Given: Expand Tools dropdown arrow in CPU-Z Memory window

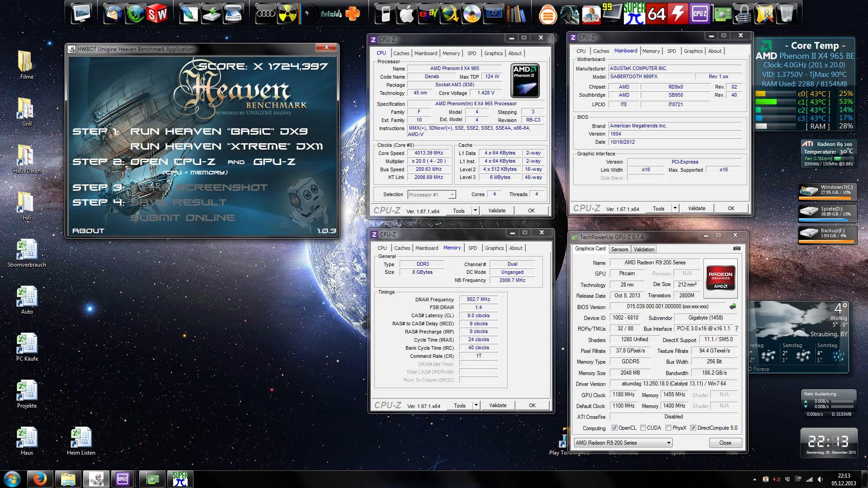Looking at the screenshot, I should (x=476, y=405).
